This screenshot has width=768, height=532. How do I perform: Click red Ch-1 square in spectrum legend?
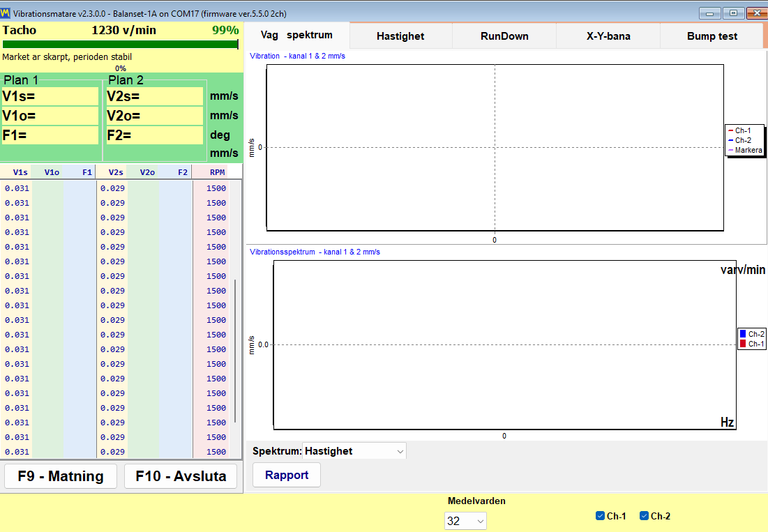click(742, 344)
